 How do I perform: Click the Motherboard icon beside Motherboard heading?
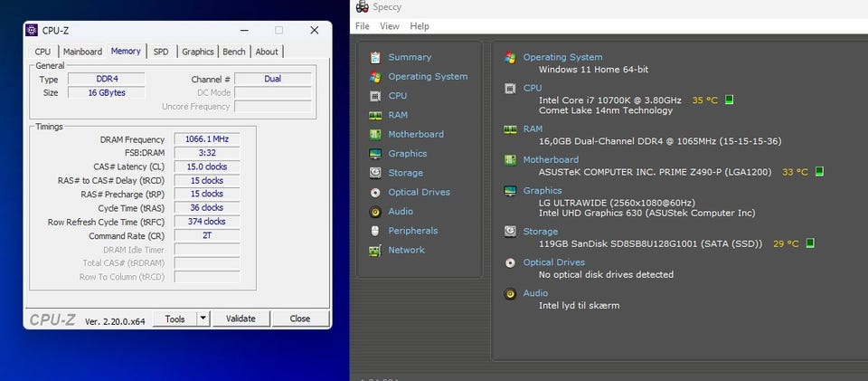(510, 160)
